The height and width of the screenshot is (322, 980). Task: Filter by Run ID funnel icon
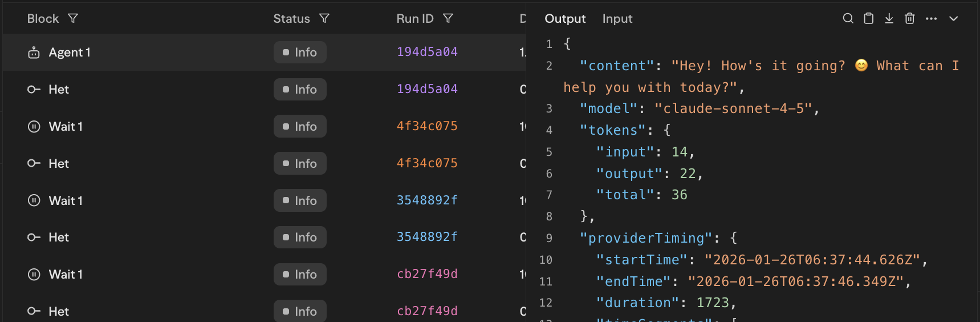(448, 18)
